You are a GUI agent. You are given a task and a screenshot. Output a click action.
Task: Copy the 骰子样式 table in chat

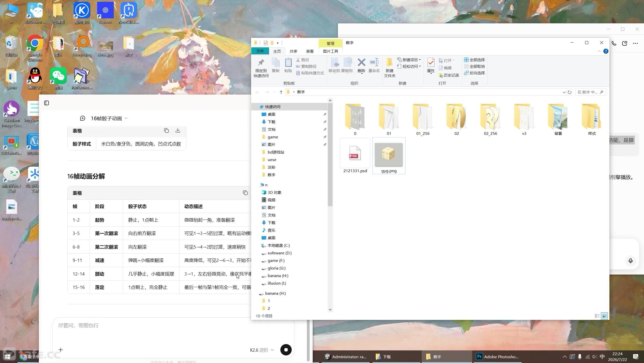pyautogui.click(x=166, y=130)
